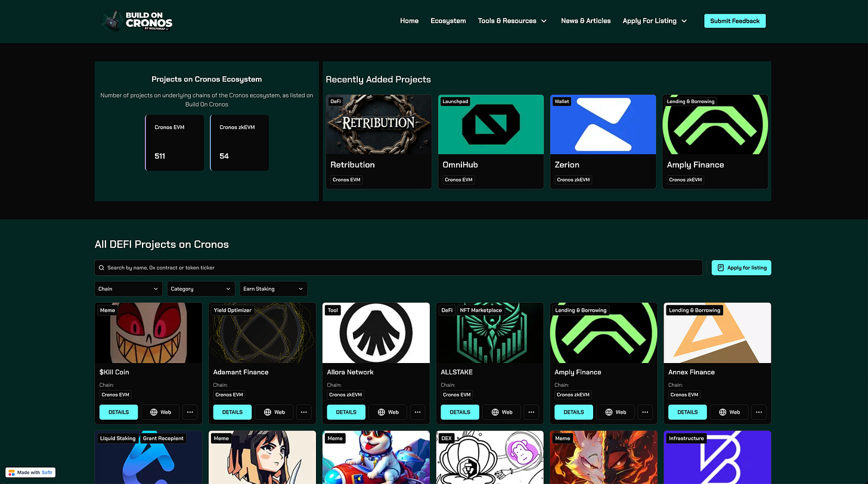Click the Tool tag on Allora Network
868x484 pixels.
point(333,310)
